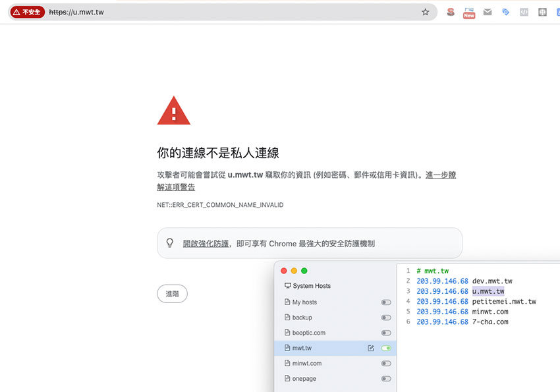Screen dimensions: 560x392
Task: Click the System Hosts monitor icon
Action: click(x=287, y=286)
